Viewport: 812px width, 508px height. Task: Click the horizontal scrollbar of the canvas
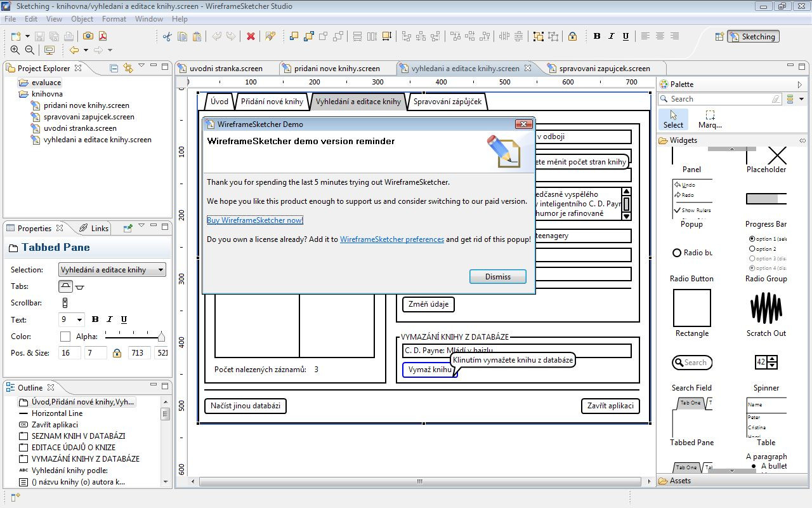click(x=419, y=481)
